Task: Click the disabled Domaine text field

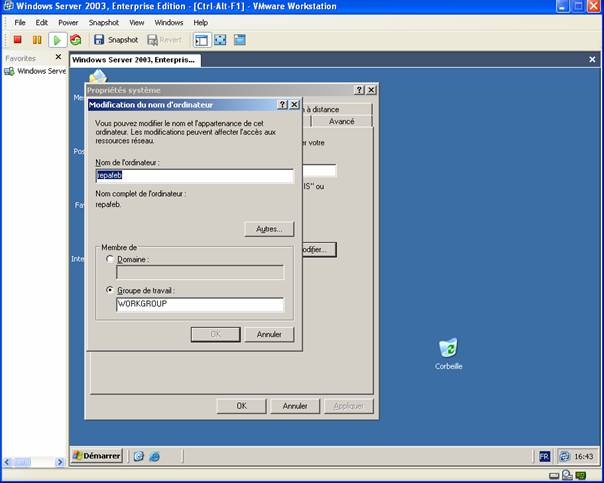Action: point(200,272)
